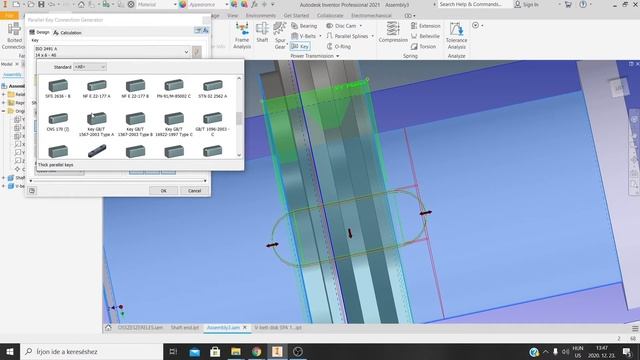The height and width of the screenshot is (360, 640).
Task: Open the Key type combo box arrow
Action: pyautogui.click(x=186, y=52)
